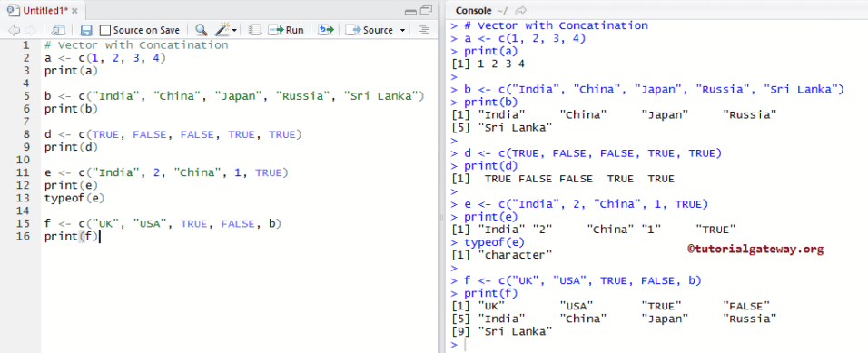Viewport: 868px width, 353px height.
Task: Expand the code tools dropdown arrow
Action: pyautogui.click(x=235, y=31)
